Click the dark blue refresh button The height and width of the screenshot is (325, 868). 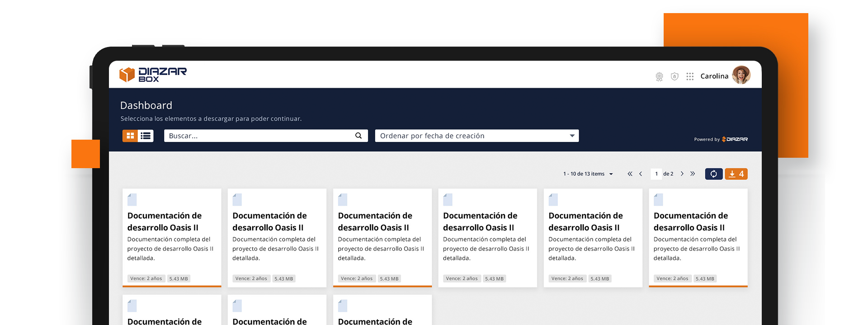point(714,174)
